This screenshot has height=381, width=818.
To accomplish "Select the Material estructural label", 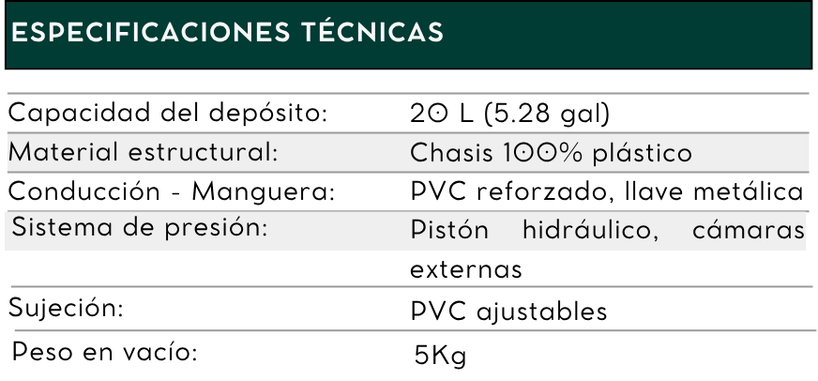I will (x=143, y=152).
